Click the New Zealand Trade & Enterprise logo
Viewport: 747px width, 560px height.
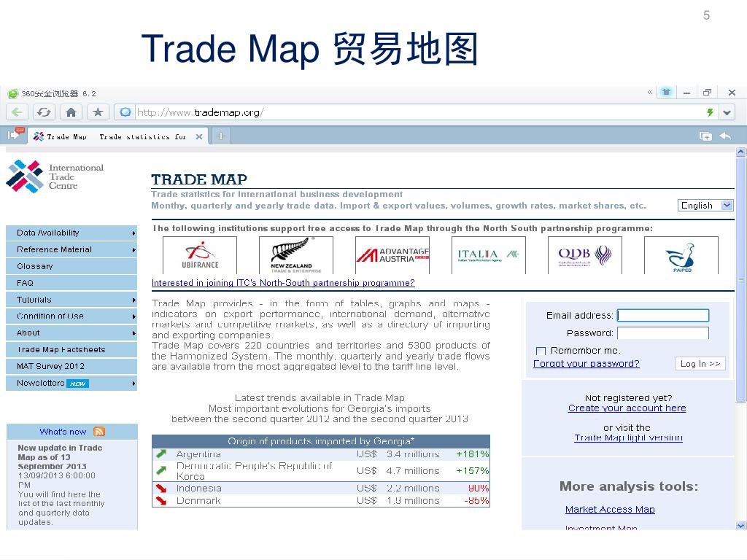point(296,255)
